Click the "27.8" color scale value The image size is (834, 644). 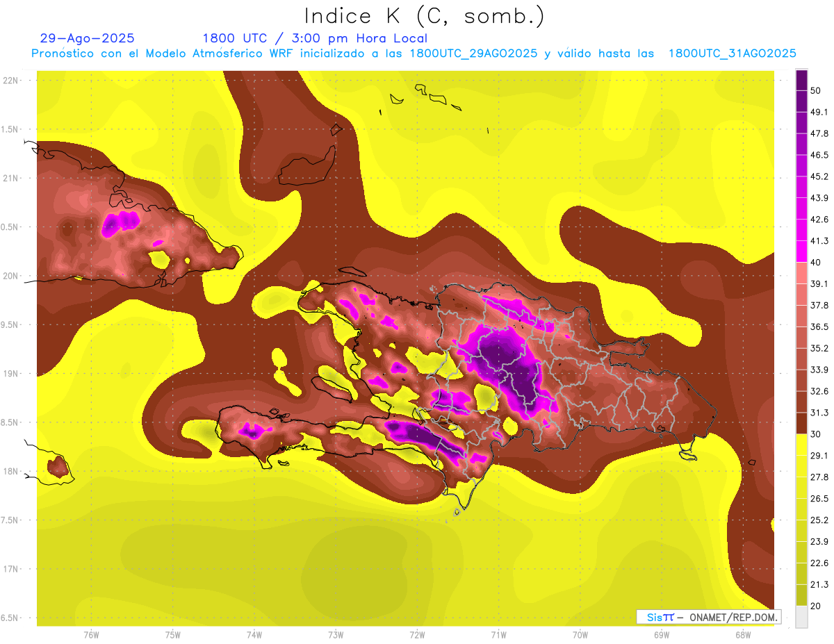pos(819,477)
